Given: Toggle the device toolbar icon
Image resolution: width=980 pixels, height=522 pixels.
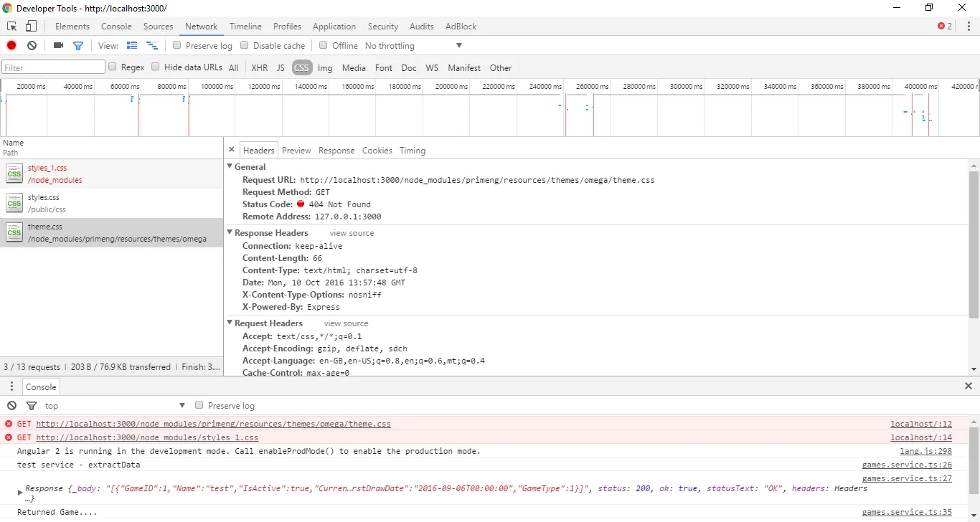Looking at the screenshot, I should [x=31, y=27].
